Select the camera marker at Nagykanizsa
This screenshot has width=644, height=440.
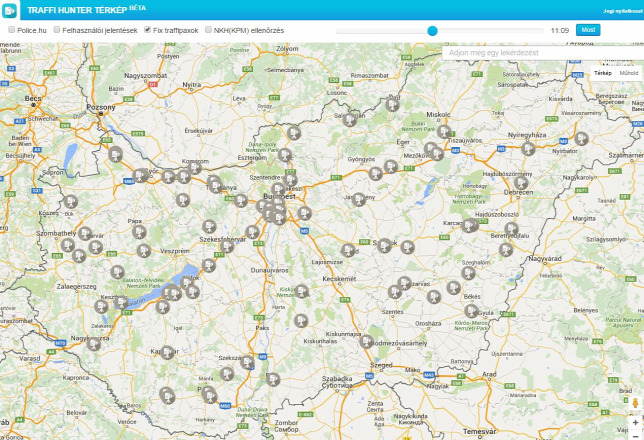[x=94, y=343]
